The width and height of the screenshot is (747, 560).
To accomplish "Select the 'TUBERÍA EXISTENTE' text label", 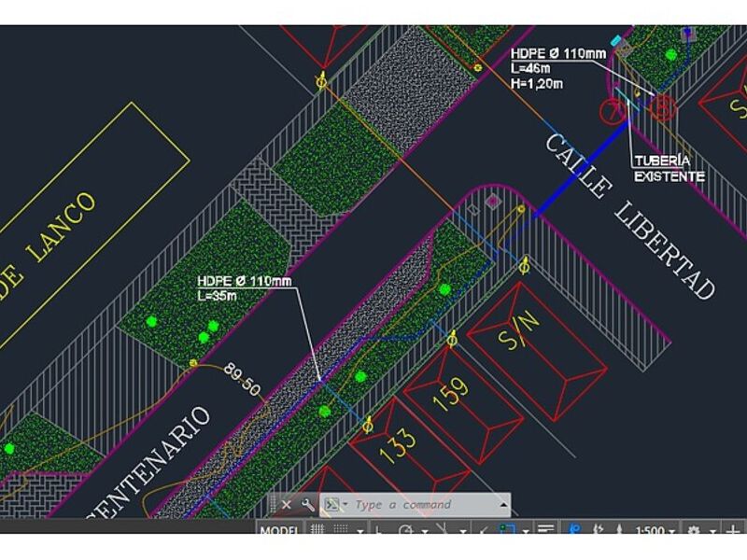I will pyautogui.click(x=669, y=168).
